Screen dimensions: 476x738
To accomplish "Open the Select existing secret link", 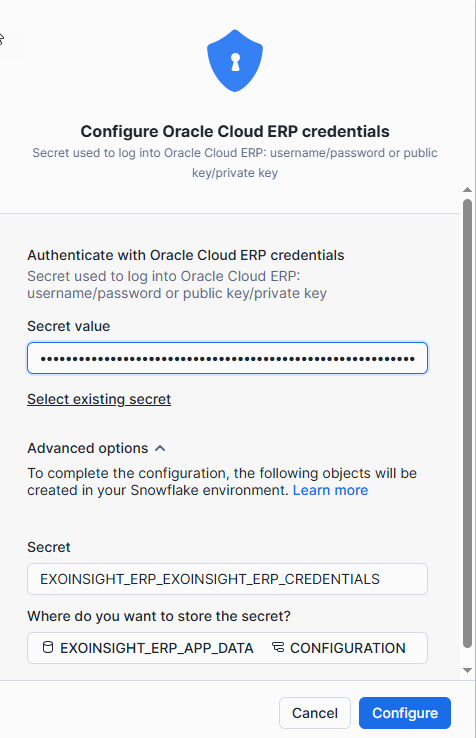I will [99, 399].
